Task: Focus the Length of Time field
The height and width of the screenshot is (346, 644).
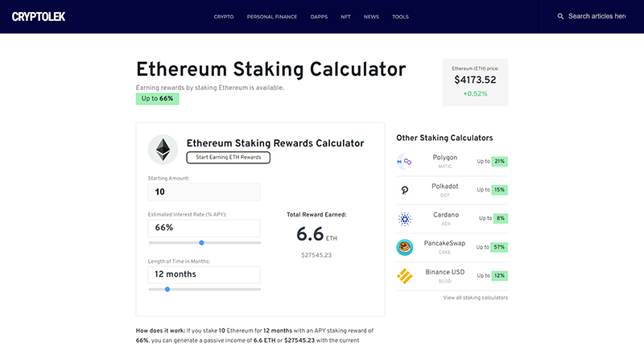Action: [x=204, y=275]
